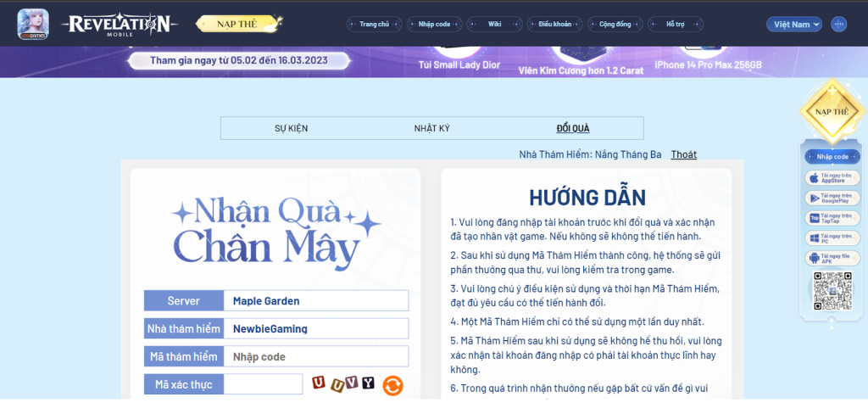868x408 pixels.
Task: Click the PC download button
Action: click(x=832, y=238)
